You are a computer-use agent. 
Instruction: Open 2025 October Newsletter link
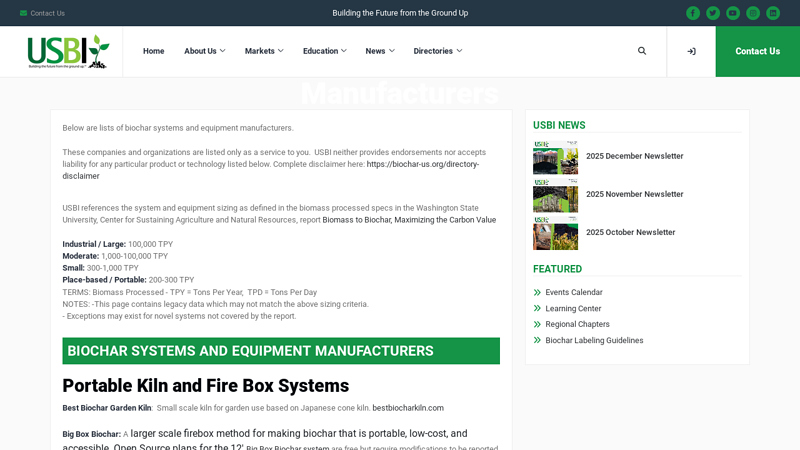pyautogui.click(x=630, y=232)
